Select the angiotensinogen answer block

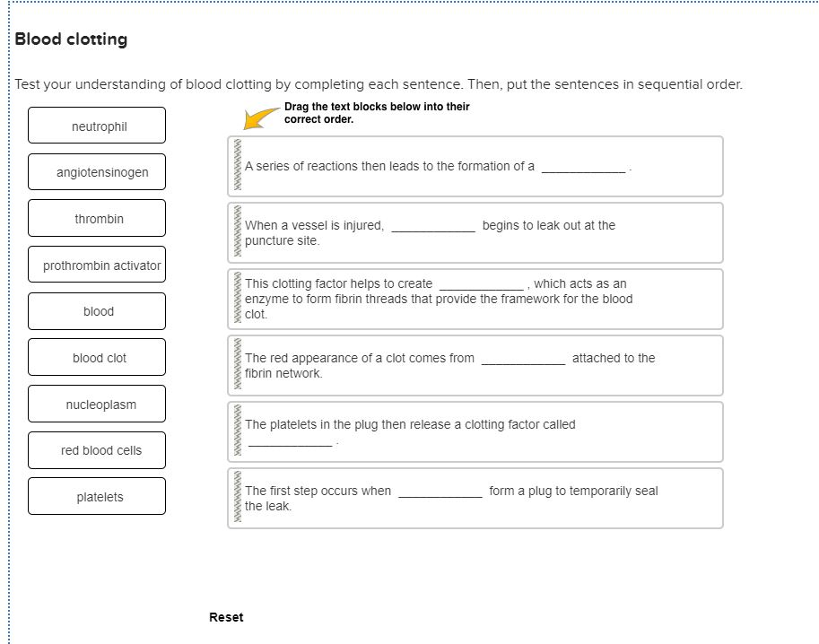pyautogui.click(x=97, y=171)
